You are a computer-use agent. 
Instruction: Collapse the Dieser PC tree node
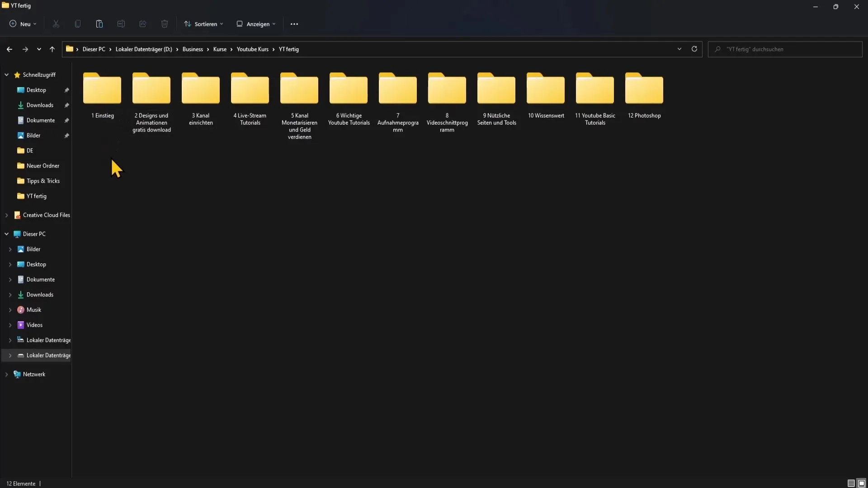6,234
